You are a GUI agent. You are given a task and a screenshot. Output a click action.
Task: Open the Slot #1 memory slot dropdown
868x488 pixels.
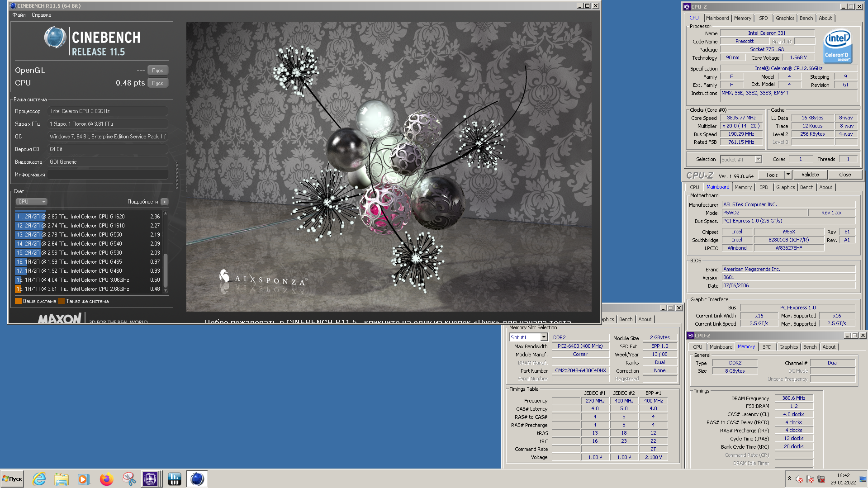coord(544,337)
